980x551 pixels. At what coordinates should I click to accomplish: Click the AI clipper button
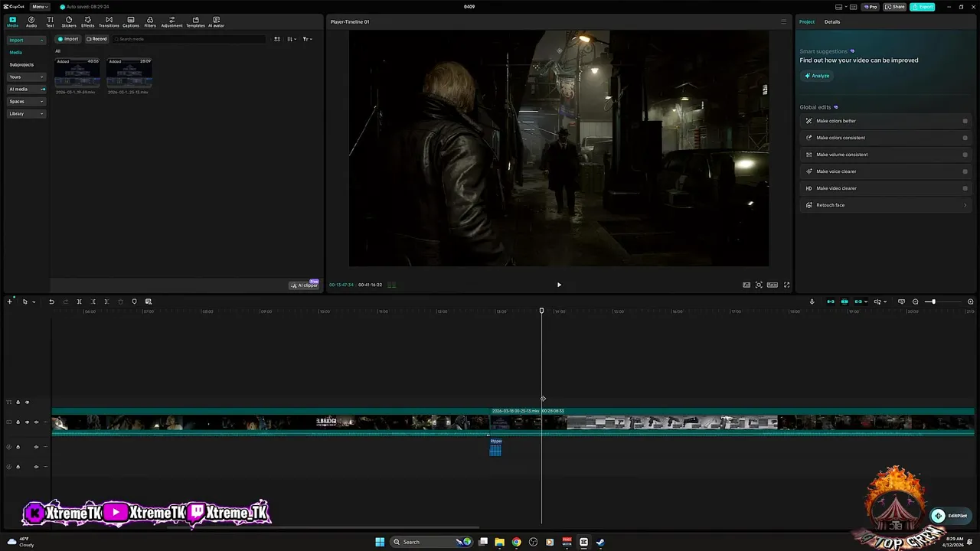pyautogui.click(x=304, y=285)
